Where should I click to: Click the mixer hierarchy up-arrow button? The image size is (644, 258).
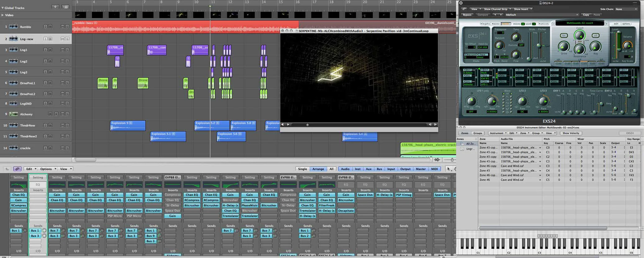7,169
